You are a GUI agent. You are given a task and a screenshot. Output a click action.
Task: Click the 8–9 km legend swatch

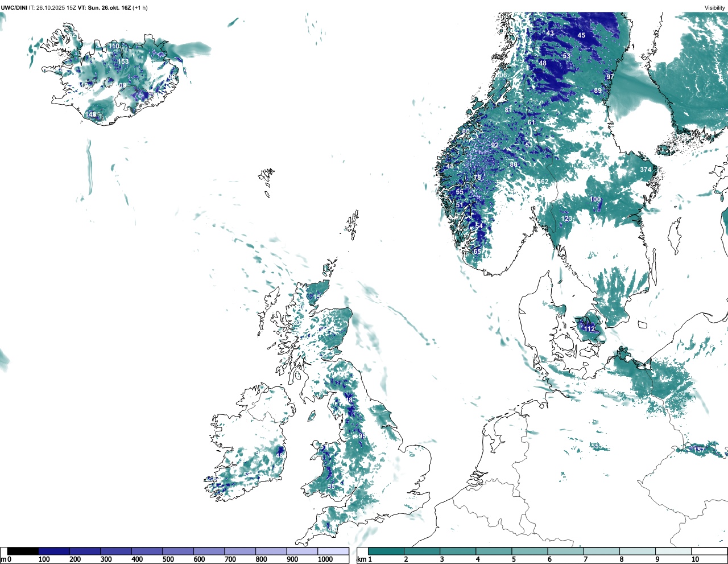click(637, 551)
